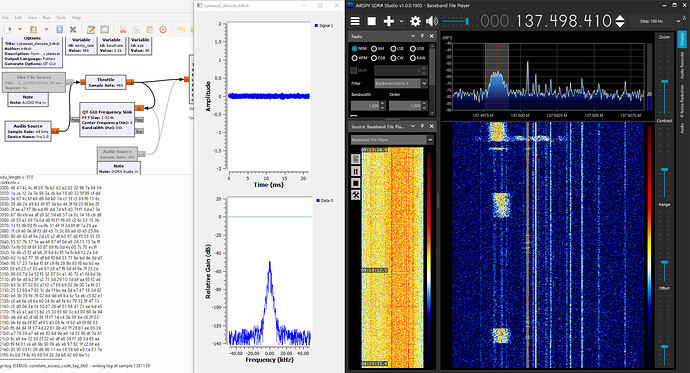
Task: Switch to the Audio Recorder side tab
Action: pos(682,65)
